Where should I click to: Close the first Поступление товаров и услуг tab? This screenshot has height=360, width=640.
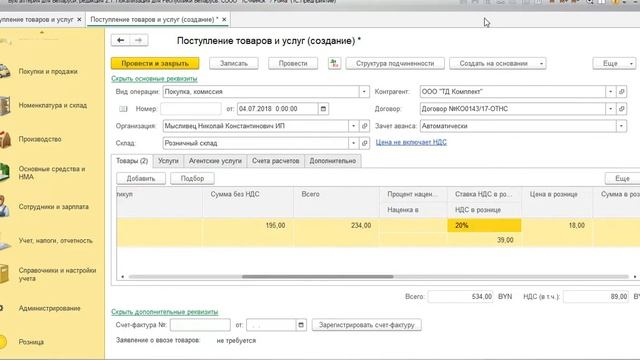[79, 19]
